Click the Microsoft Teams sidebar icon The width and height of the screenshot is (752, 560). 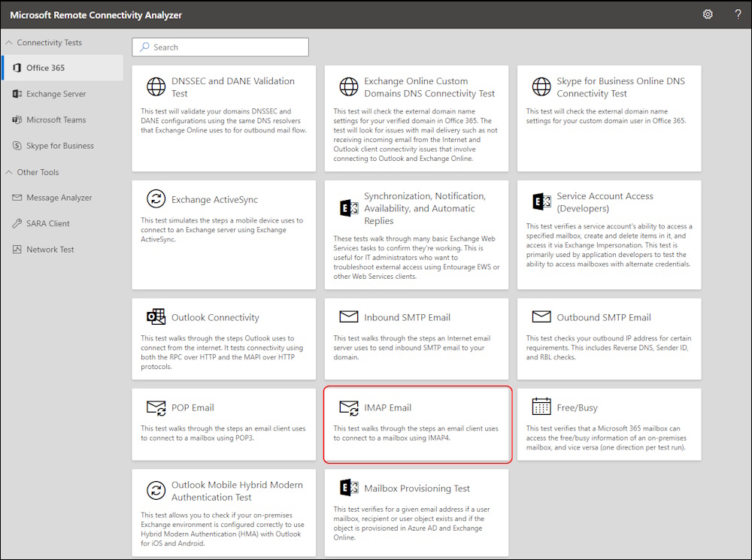pyautogui.click(x=17, y=120)
